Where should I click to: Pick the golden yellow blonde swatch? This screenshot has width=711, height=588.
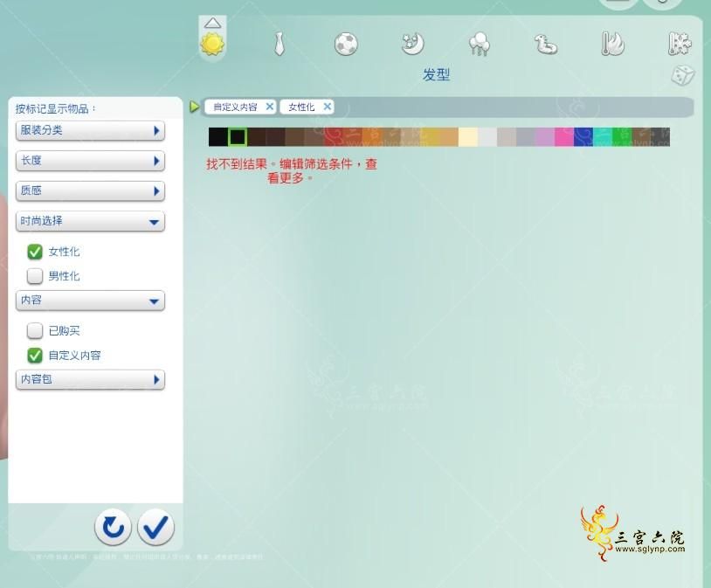(430, 137)
